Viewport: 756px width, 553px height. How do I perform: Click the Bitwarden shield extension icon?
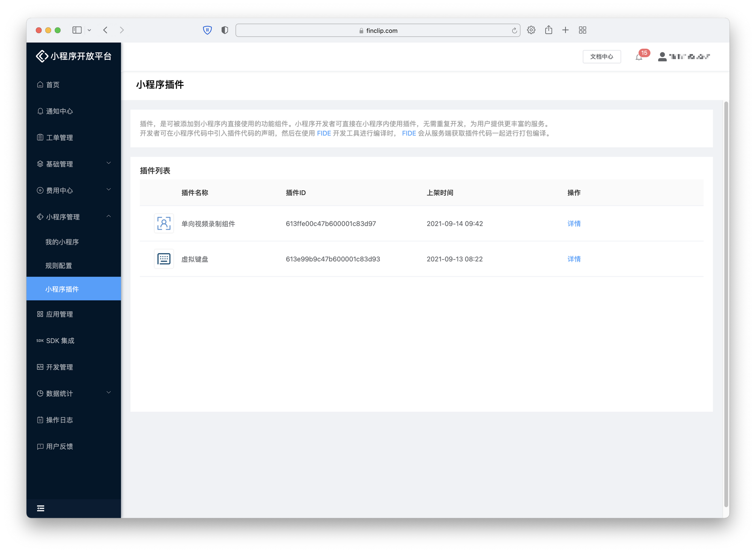coord(207,30)
